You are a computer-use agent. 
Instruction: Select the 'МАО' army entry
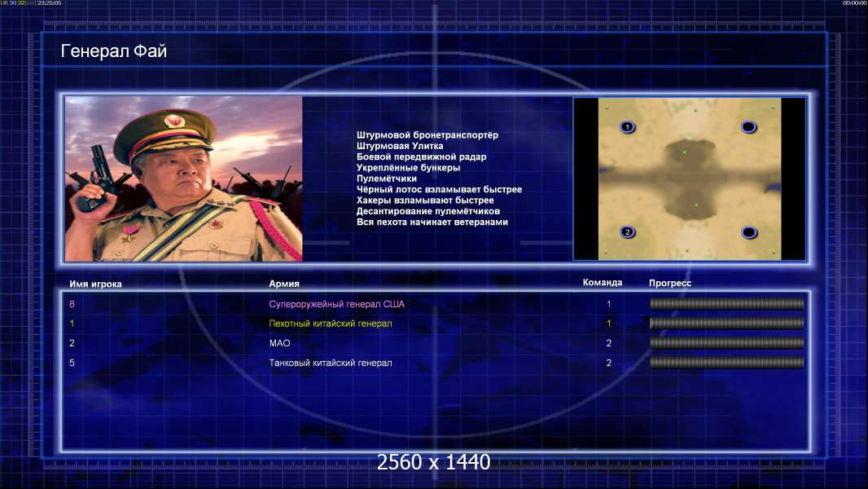(279, 343)
